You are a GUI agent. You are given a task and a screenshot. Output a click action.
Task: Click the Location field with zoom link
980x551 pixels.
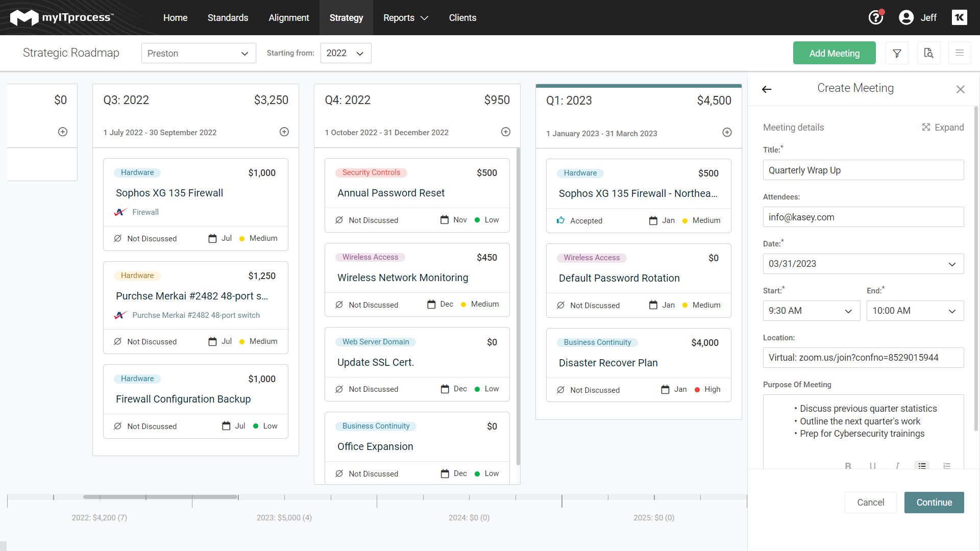tap(863, 358)
